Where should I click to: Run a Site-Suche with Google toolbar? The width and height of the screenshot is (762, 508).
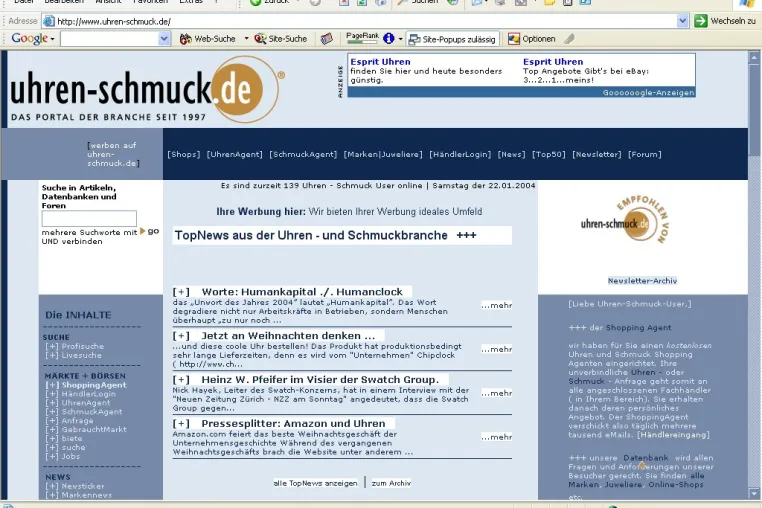(x=281, y=39)
